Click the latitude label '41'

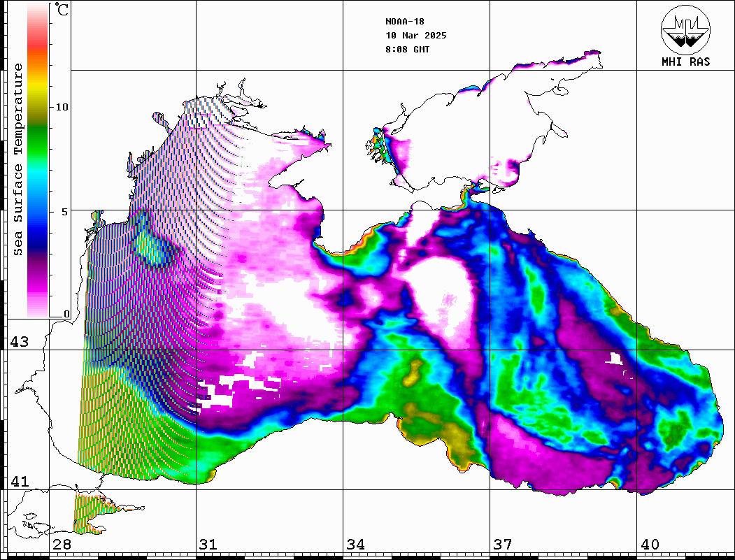[x=19, y=481]
